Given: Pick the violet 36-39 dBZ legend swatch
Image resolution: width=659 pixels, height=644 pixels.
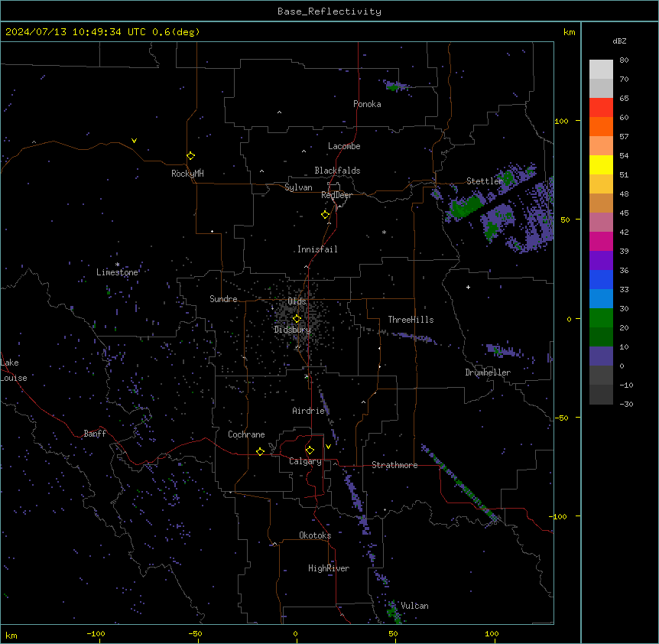Looking at the screenshot, I should click(x=601, y=261).
